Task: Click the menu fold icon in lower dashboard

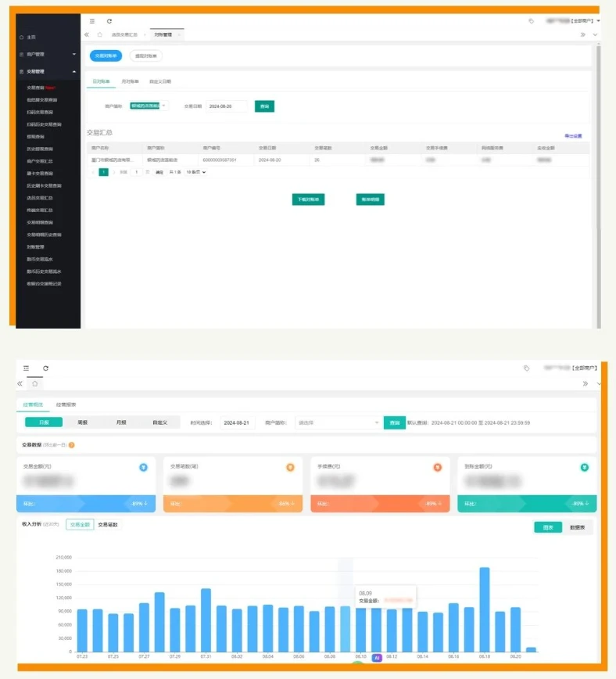Action: click(x=26, y=368)
